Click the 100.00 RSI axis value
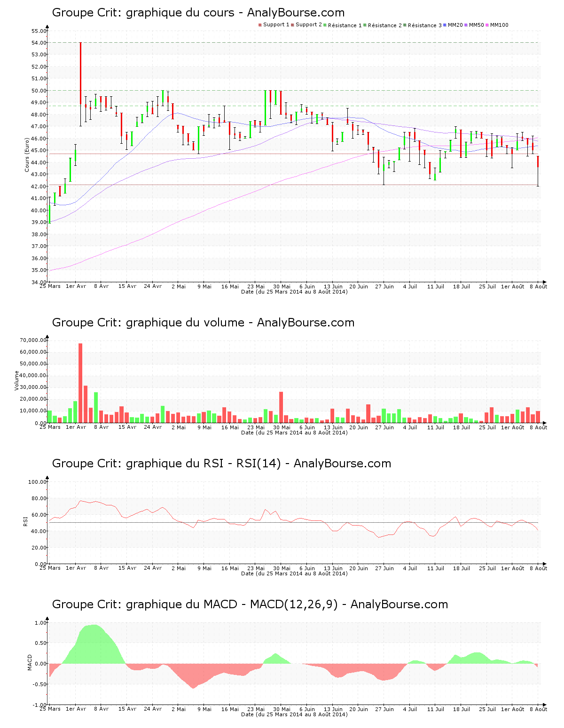Viewport: 564px width, 728px height. (37, 482)
